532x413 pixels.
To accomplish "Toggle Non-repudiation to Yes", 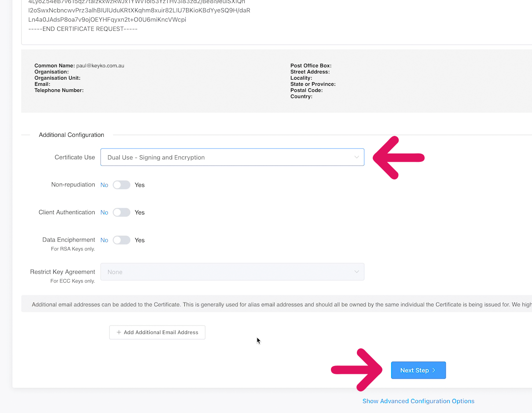I will click(121, 185).
